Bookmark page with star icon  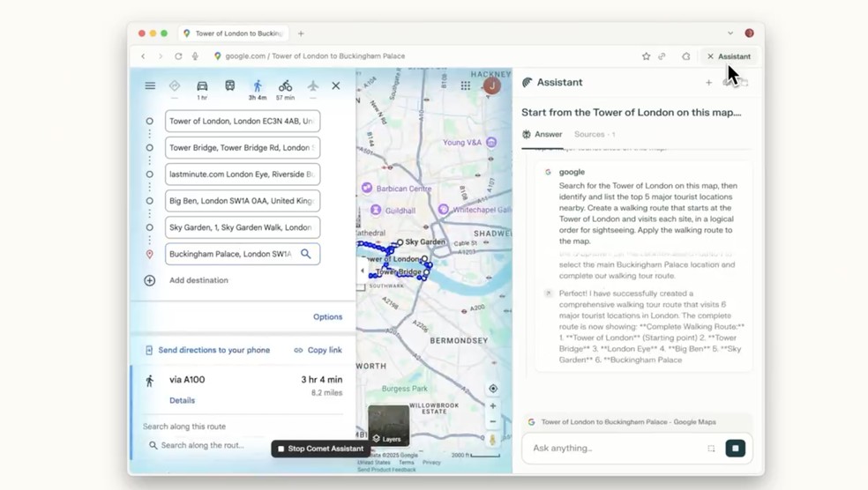pos(646,56)
